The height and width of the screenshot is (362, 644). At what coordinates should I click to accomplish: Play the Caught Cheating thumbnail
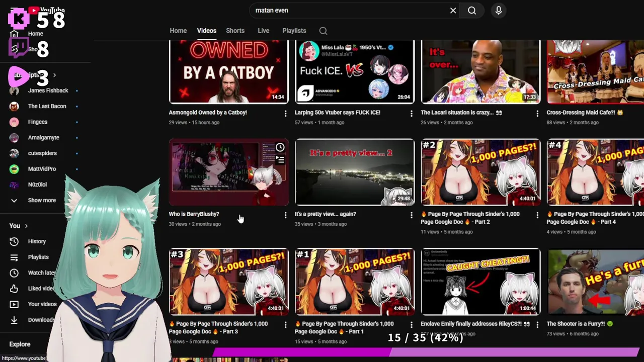pos(480,282)
